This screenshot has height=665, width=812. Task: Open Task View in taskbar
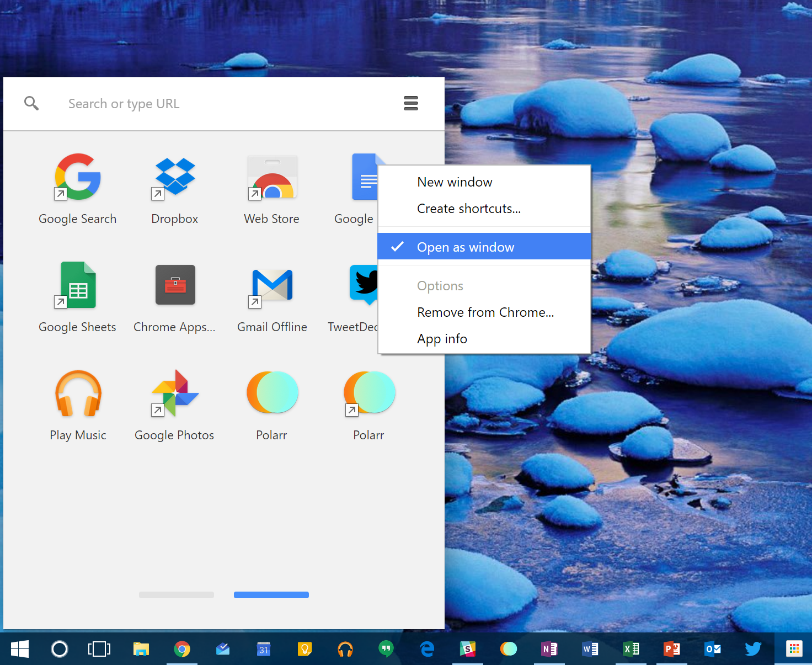point(99,649)
